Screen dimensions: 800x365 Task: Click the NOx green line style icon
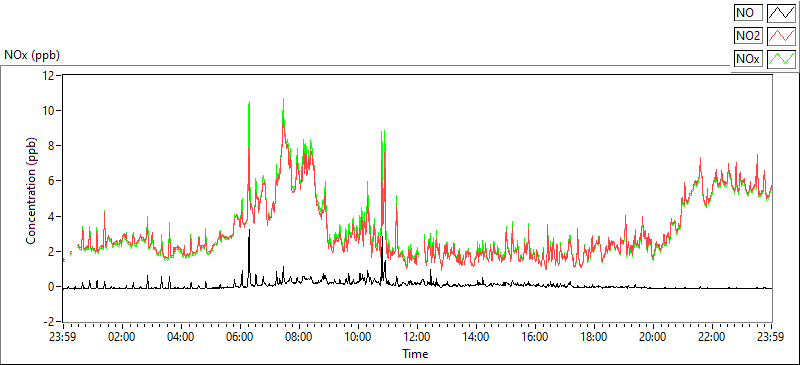pos(782,59)
